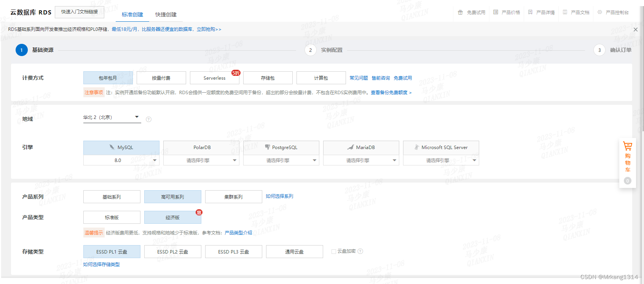The height and width of the screenshot is (284, 644).
Task: Select 存储包 billing option
Action: coord(268,78)
